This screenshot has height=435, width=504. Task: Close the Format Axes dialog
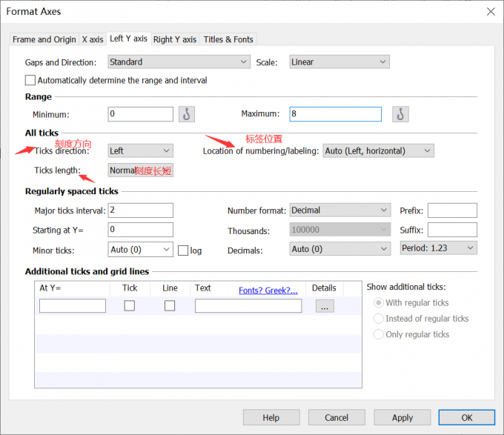[x=490, y=11]
